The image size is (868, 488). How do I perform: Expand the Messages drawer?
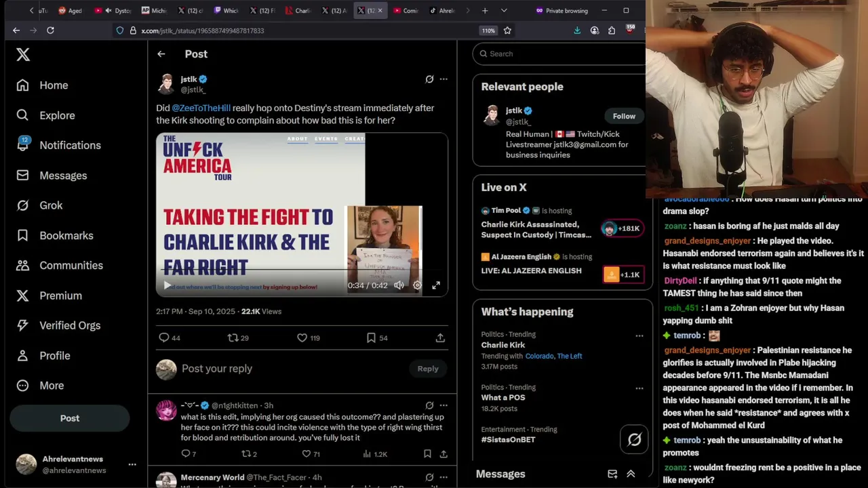(631, 474)
